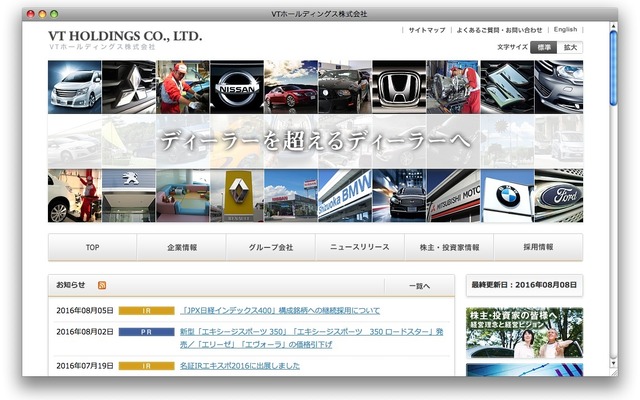Click the Shizuoka BMW building thumbnail

point(345,196)
